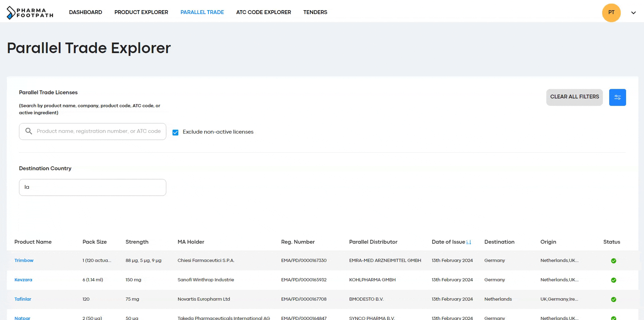Open the Kevzara product link
The image size is (644, 320).
pos(23,280)
